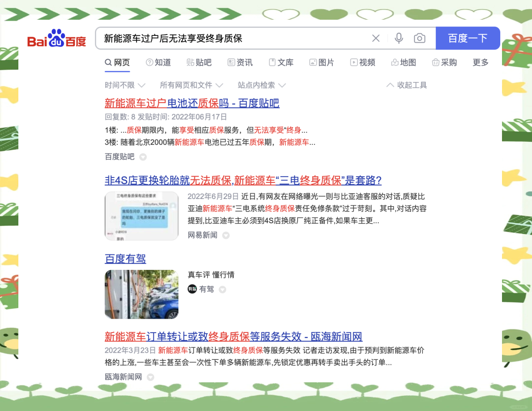Open result 新能源车订单转让或致终身质保等服务失效
Viewport: 532px width, 411px height.
coord(233,337)
